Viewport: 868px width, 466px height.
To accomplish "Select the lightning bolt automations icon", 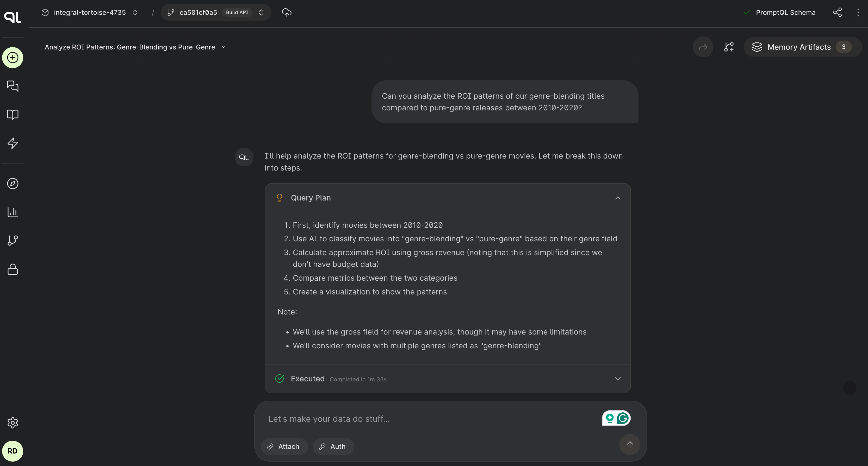I will pyautogui.click(x=13, y=143).
